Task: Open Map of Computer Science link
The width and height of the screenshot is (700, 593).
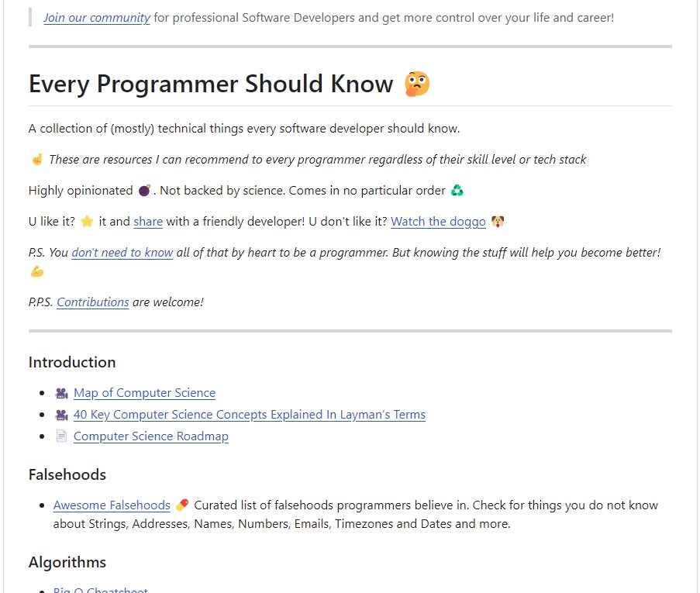Action: tap(145, 393)
